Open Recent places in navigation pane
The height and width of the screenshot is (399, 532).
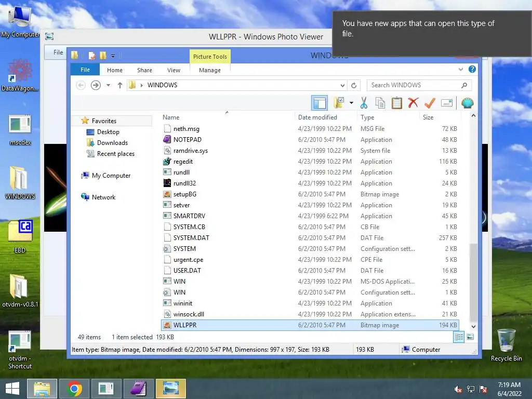click(116, 154)
